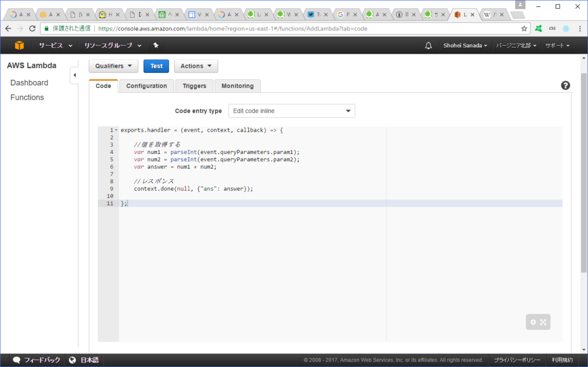
Task: Switch to the Monitoring tab
Action: [x=237, y=86]
